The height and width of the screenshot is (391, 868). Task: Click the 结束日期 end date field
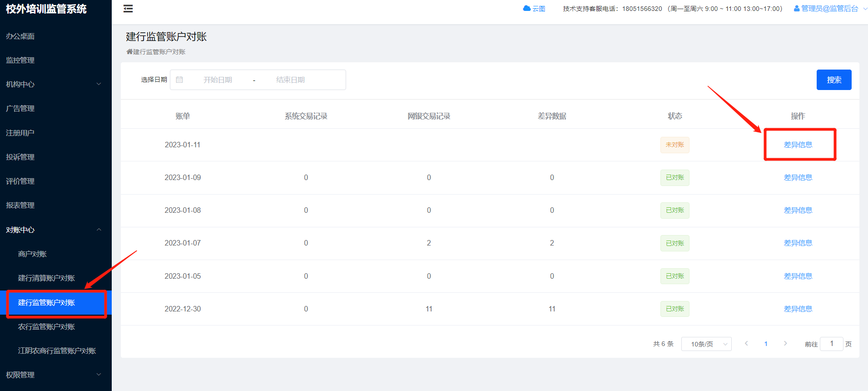point(290,80)
